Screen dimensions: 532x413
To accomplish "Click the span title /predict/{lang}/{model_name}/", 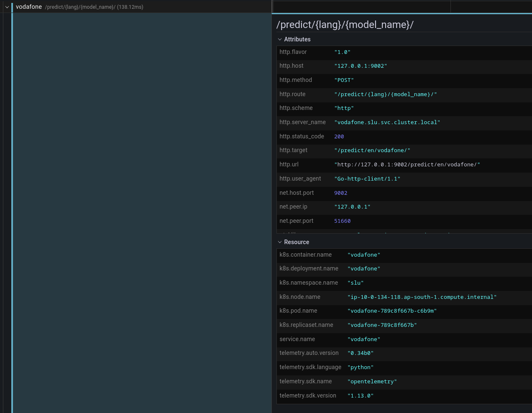I will (x=345, y=25).
